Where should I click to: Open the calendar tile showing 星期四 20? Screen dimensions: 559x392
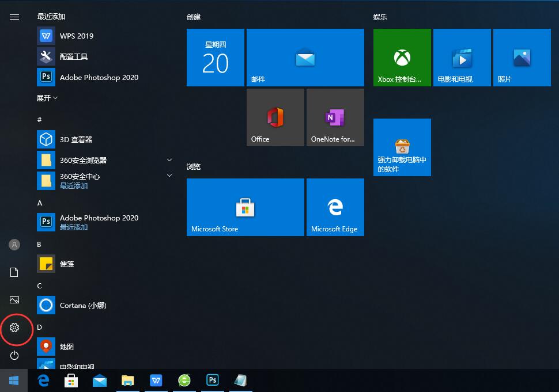216,58
